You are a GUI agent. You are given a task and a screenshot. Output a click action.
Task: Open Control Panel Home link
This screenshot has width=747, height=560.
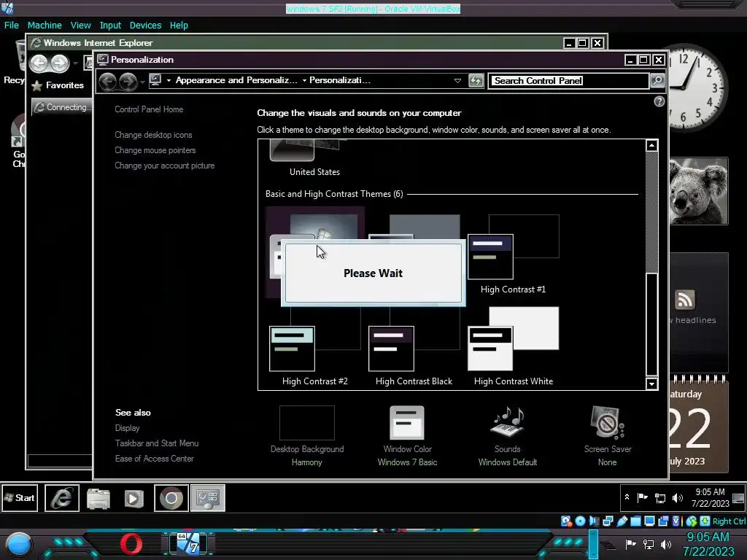pos(149,109)
